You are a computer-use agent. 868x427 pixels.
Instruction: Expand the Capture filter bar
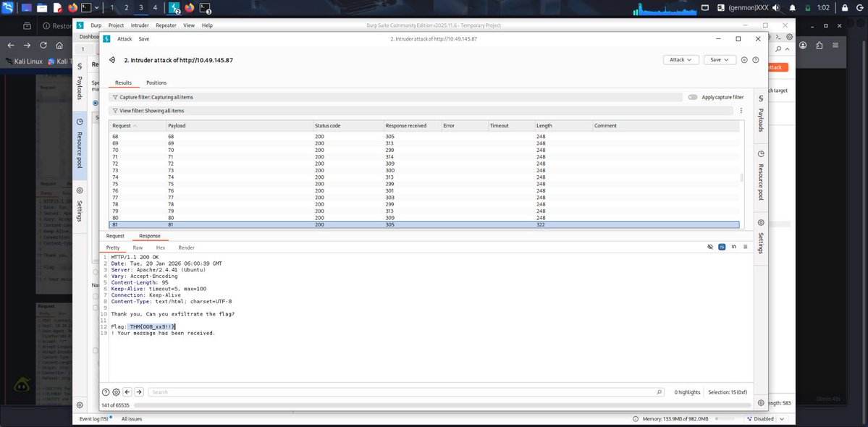[x=395, y=97]
